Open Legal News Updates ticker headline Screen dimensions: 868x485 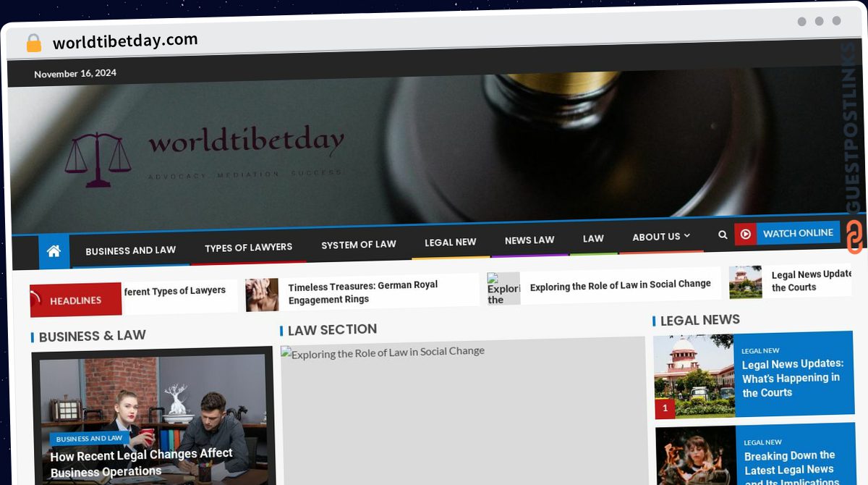(812, 281)
